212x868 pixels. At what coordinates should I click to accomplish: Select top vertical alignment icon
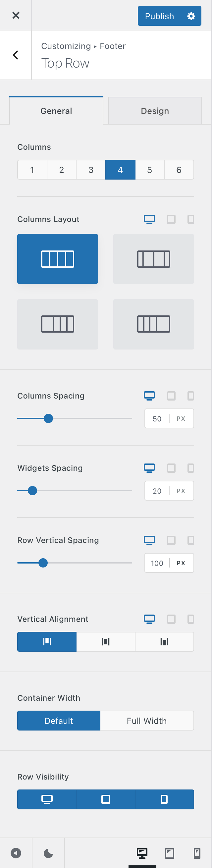47,642
